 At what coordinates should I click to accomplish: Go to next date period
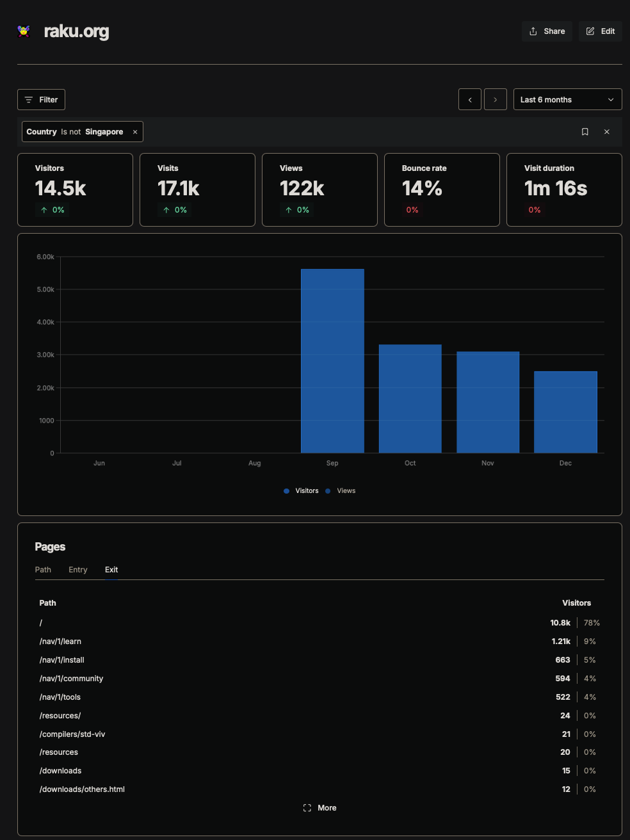click(495, 100)
